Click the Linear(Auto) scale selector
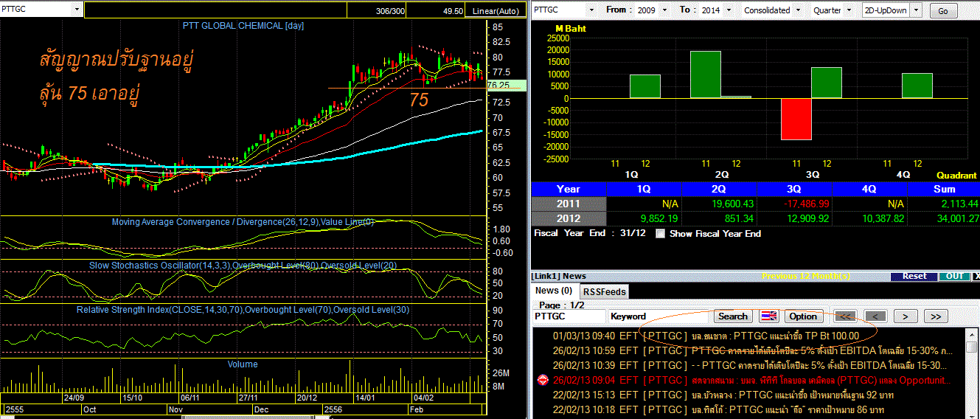The image size is (980, 419). click(496, 11)
